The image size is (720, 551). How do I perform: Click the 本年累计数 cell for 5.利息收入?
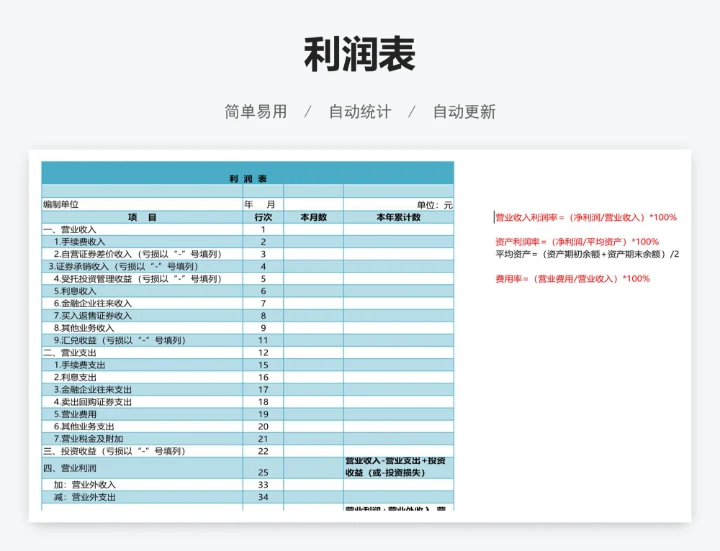tap(399, 291)
